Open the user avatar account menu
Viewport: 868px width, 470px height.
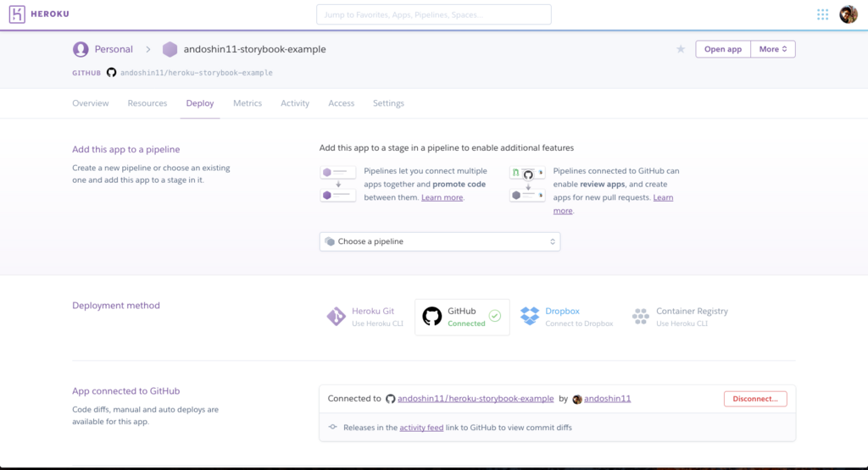[x=848, y=14]
